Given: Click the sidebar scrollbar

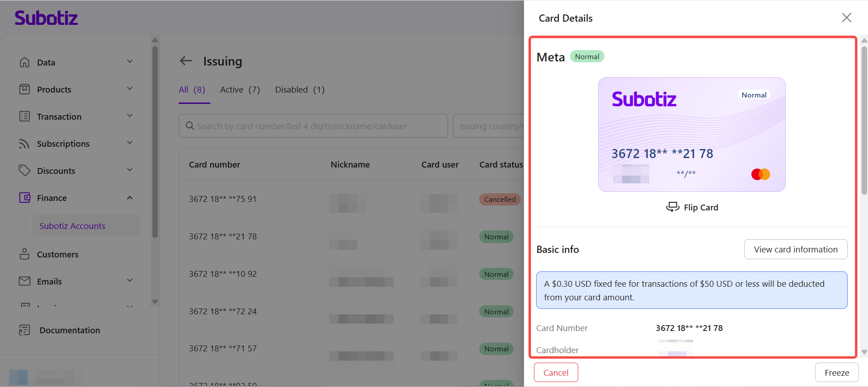Looking at the screenshot, I should tap(155, 141).
